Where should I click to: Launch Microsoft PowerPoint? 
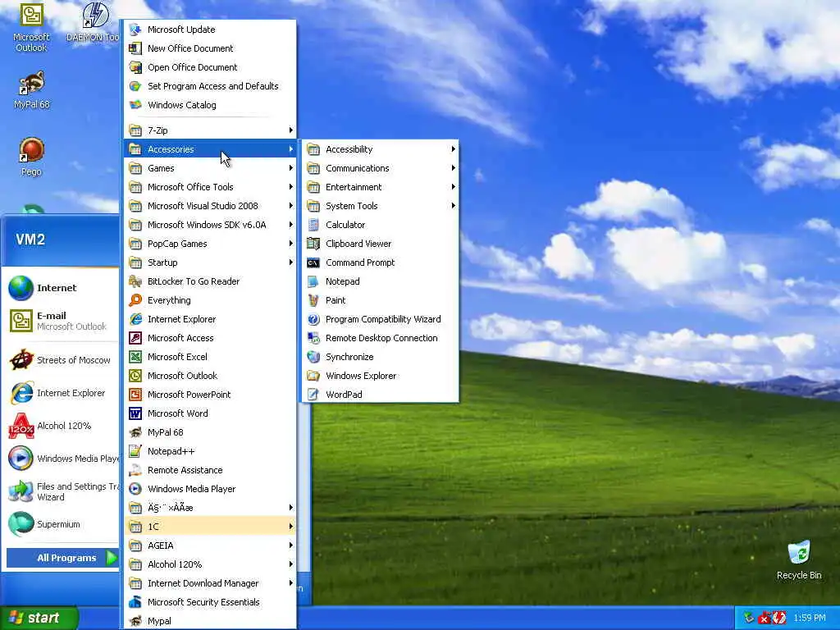click(210, 395)
